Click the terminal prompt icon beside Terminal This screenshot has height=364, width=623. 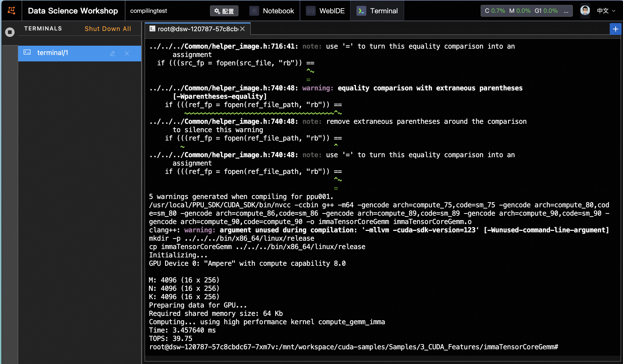click(361, 11)
